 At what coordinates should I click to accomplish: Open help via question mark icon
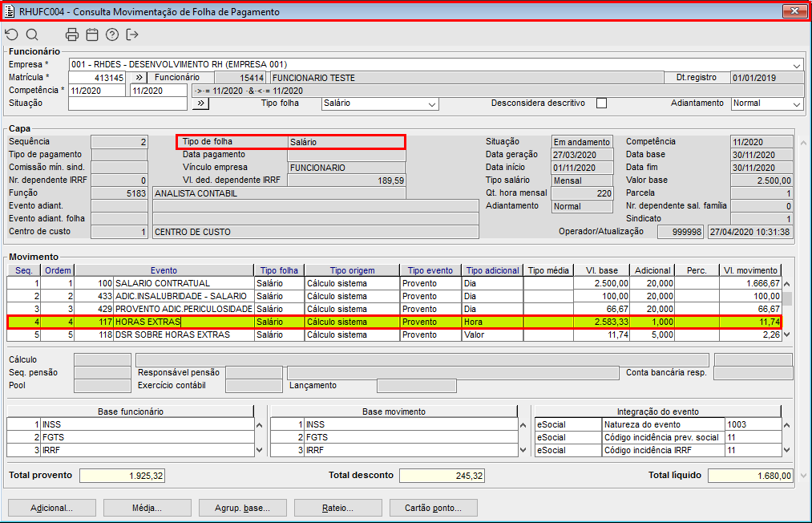coord(112,34)
